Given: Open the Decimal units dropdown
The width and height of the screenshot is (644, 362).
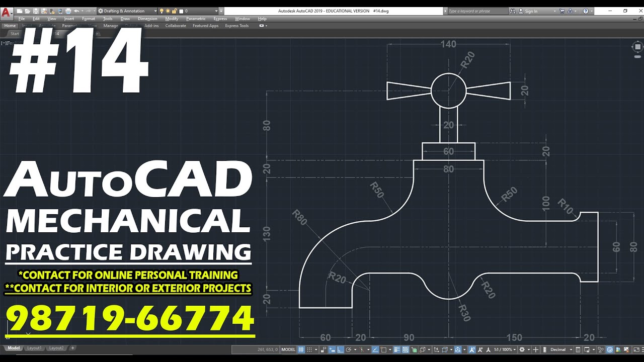Looking at the screenshot, I should [x=561, y=349].
